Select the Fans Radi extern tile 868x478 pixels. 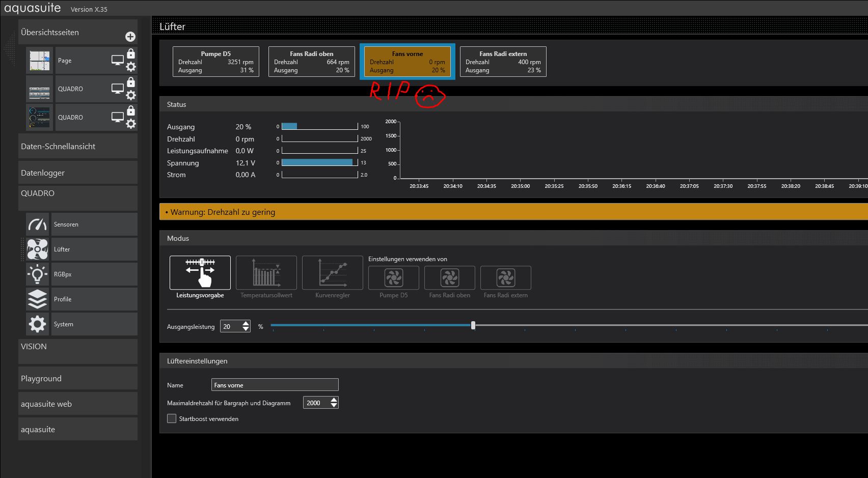503,62
